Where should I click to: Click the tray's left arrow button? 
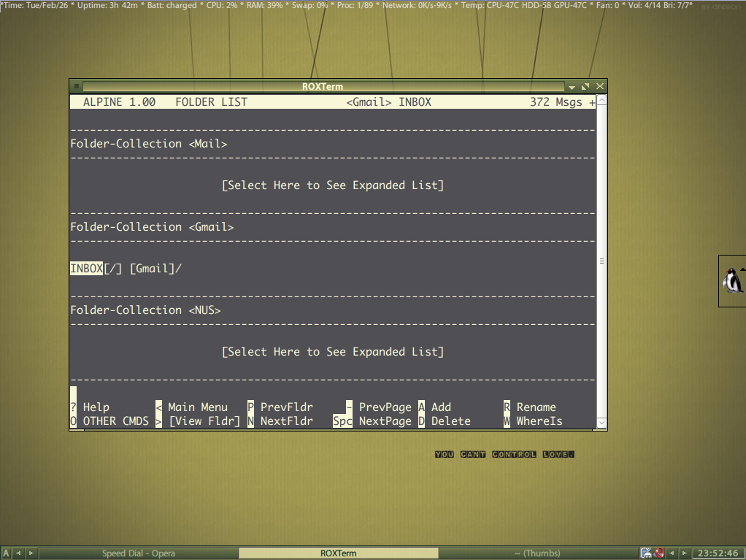click(x=672, y=553)
